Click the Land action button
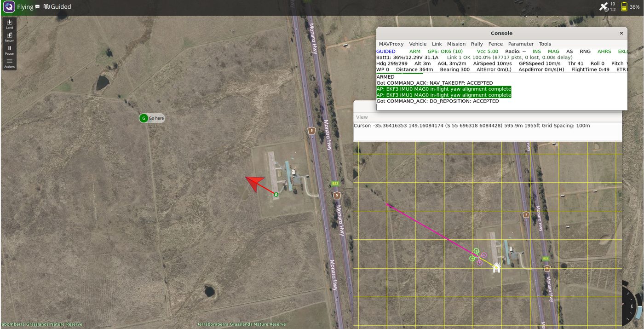The image size is (644, 329). click(9, 24)
